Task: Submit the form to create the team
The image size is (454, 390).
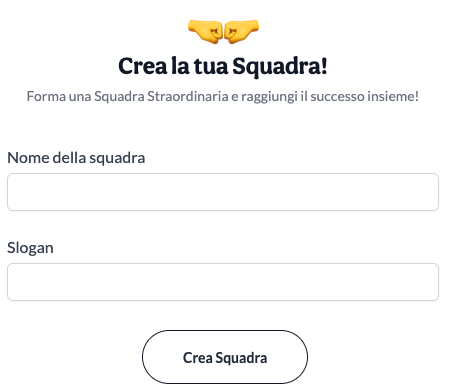Action: point(225,357)
